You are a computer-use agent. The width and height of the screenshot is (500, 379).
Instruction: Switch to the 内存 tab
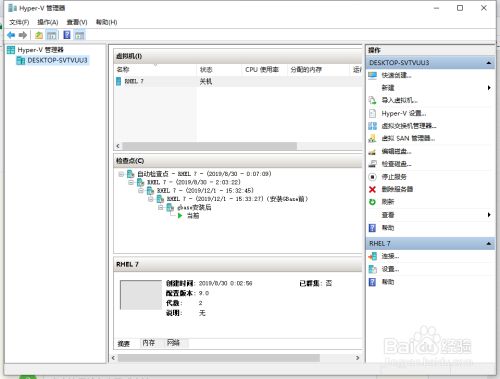(149, 343)
